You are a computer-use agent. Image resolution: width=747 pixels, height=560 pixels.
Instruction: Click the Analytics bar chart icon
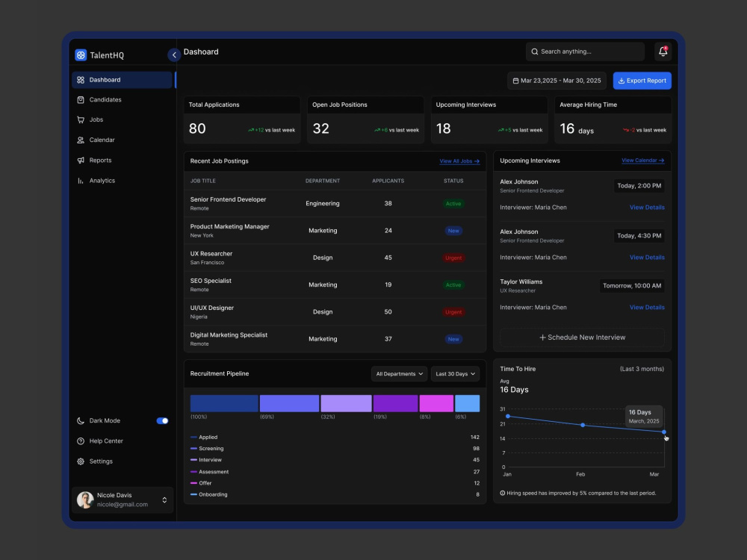click(x=81, y=181)
